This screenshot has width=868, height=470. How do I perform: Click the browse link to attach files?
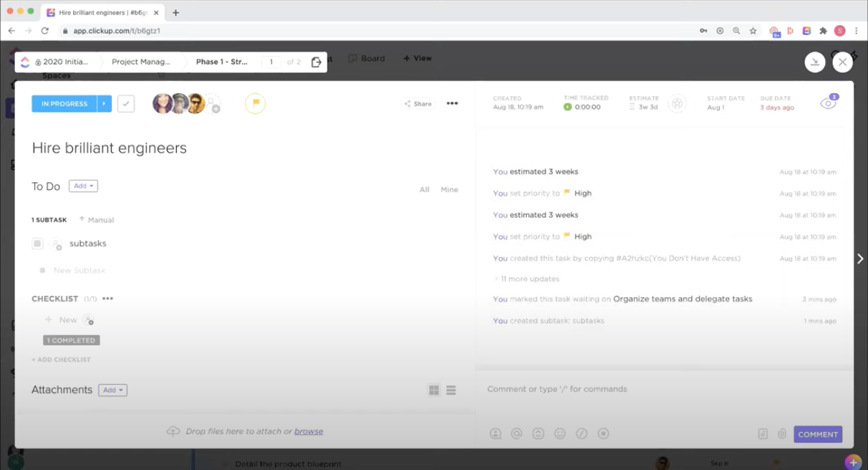[309, 431]
